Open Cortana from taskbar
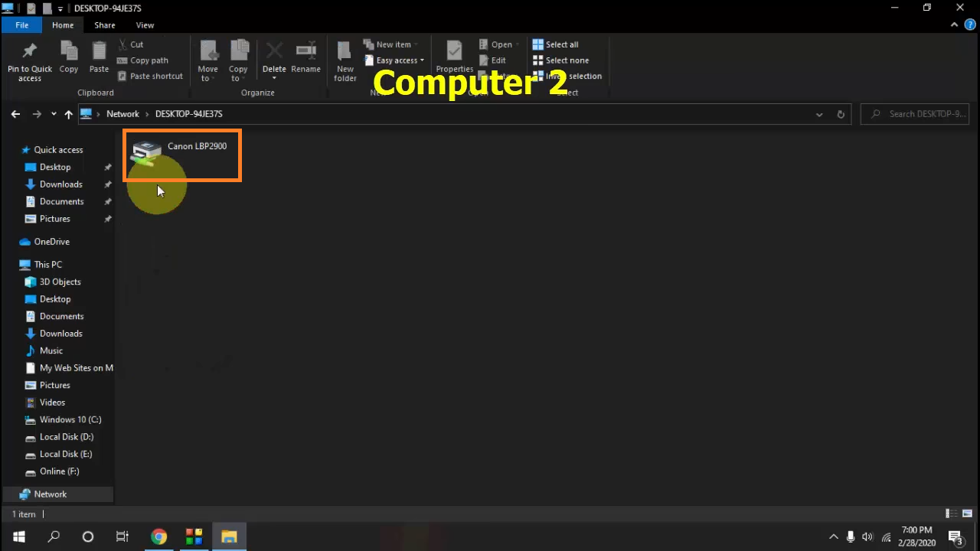The height and width of the screenshot is (551, 980). tap(88, 536)
